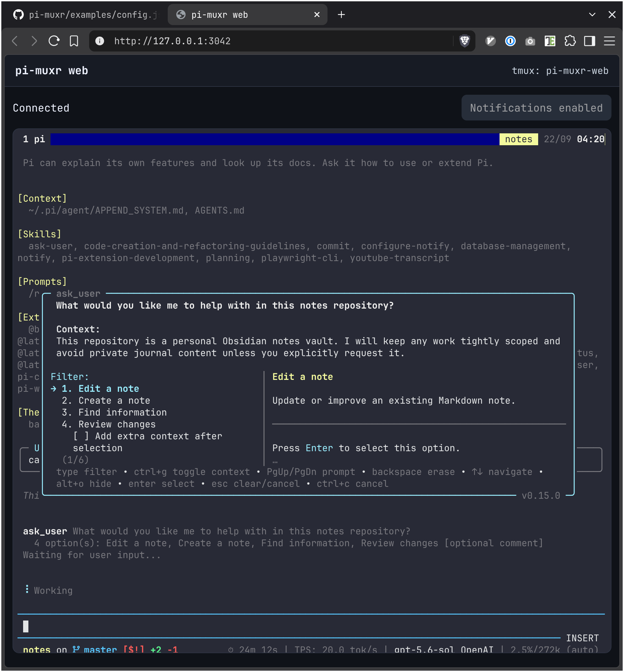
Task: Open the extensions puzzle piece menu
Action: coord(570,41)
